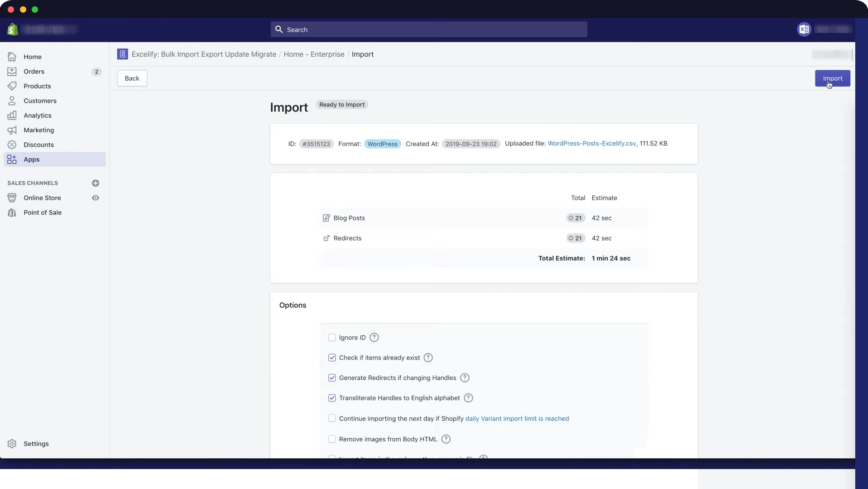Viewport: 868px width, 489px height.
Task: Click the Settings gear icon
Action: [12, 444]
